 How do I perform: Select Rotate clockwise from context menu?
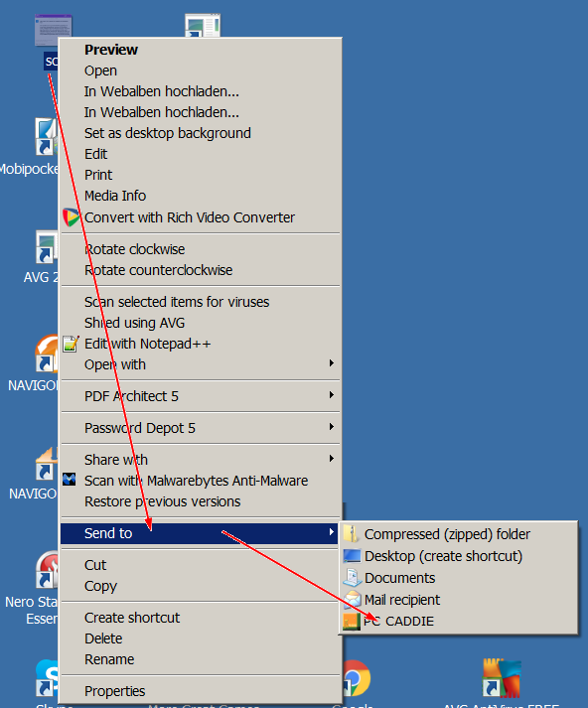[134, 249]
